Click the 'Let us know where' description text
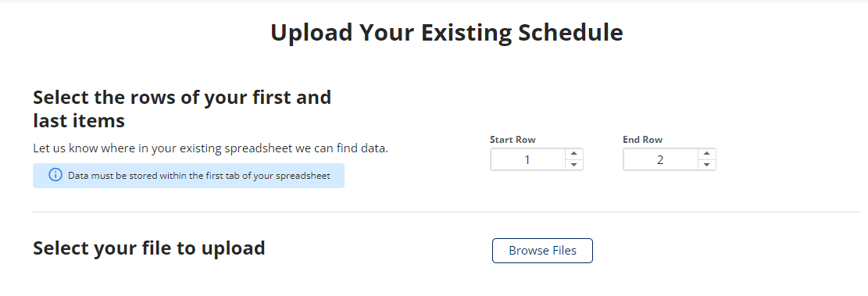Viewport: 868px width, 296px height. tap(210, 148)
